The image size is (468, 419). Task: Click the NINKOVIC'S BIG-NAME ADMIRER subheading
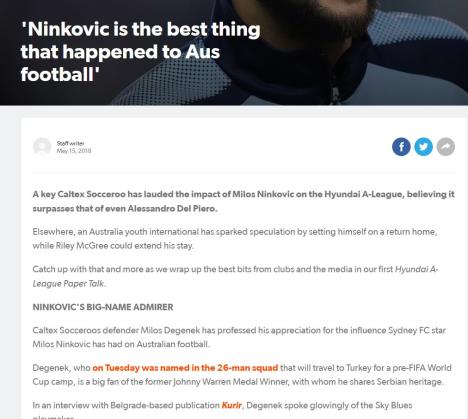pos(103,307)
